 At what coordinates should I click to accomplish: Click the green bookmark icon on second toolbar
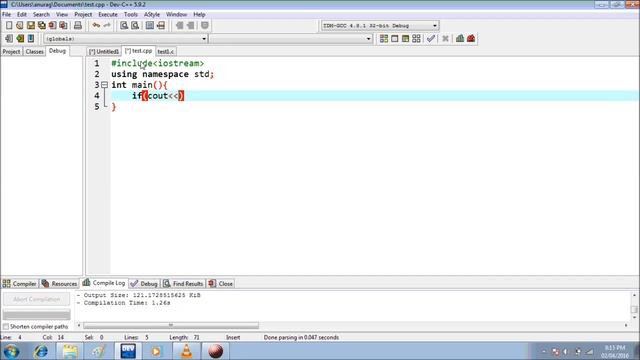[20, 38]
